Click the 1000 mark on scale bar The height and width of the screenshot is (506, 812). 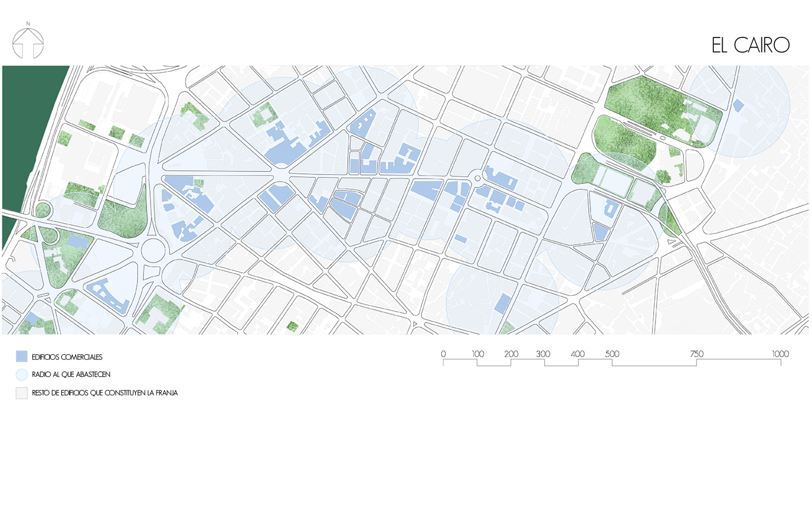click(x=780, y=354)
